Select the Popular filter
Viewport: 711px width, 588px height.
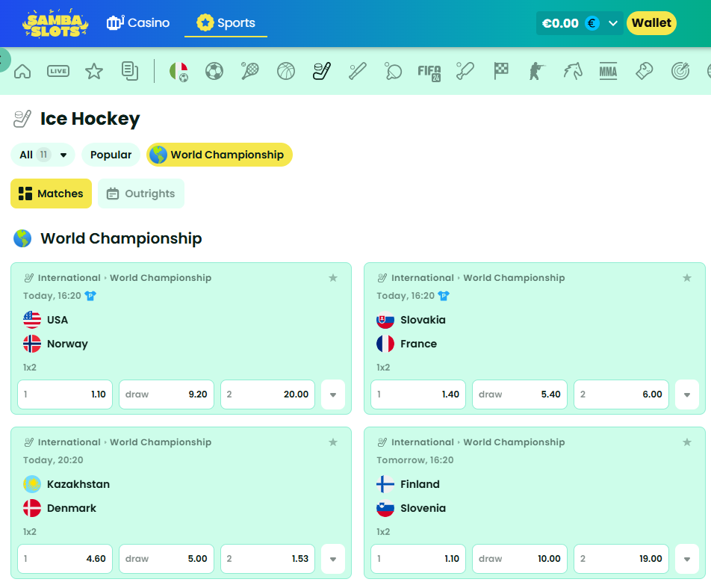pyautogui.click(x=111, y=155)
